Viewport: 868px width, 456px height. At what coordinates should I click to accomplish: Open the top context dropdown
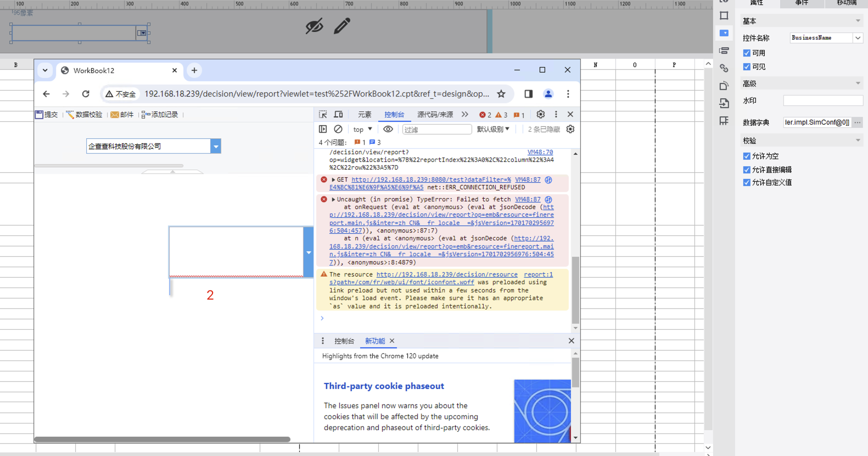[x=363, y=129]
